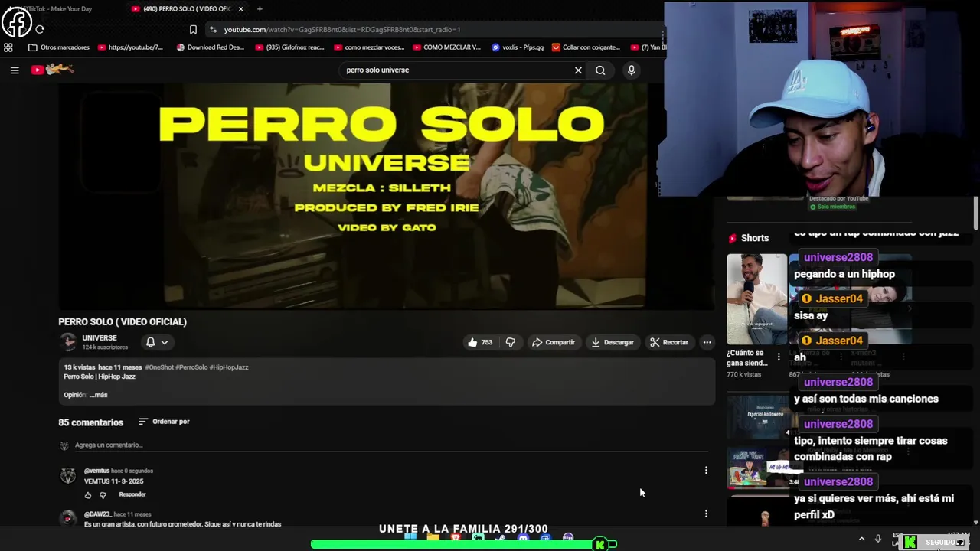Open the Shorts section heading

click(x=749, y=238)
